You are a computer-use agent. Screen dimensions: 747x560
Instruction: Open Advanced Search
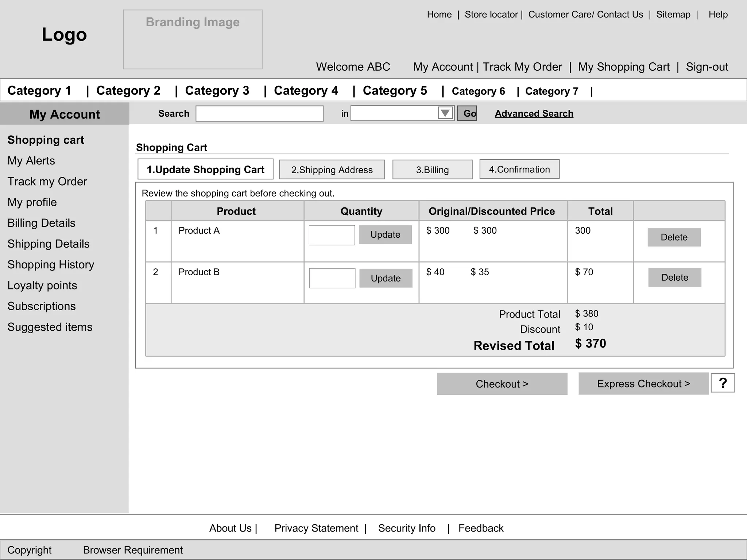[534, 113]
